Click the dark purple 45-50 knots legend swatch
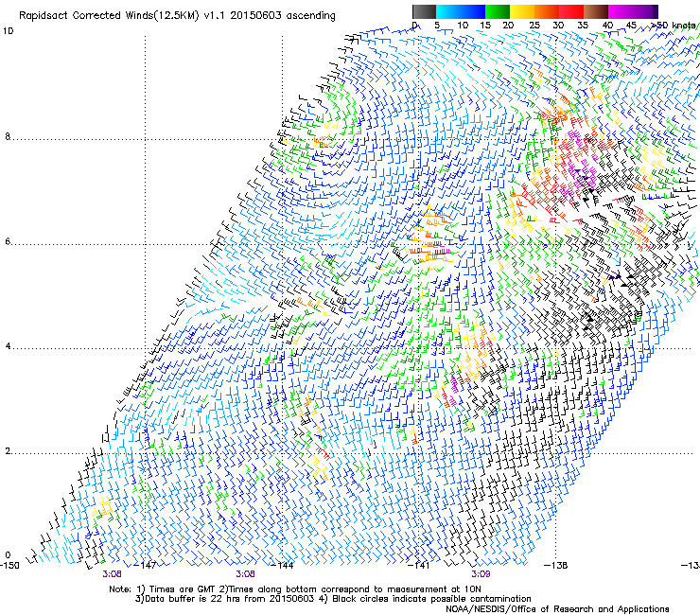Screen dimensions: 700x615 pyautogui.click(x=645, y=11)
